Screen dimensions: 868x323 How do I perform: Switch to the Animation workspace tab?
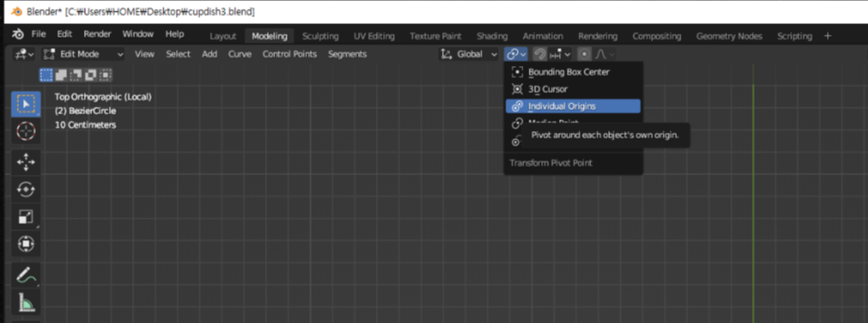point(543,37)
